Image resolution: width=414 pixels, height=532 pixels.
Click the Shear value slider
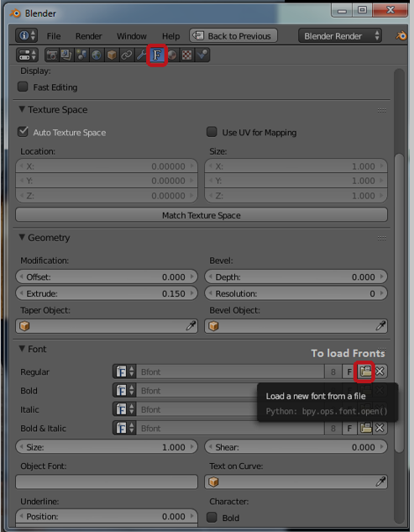click(296, 447)
